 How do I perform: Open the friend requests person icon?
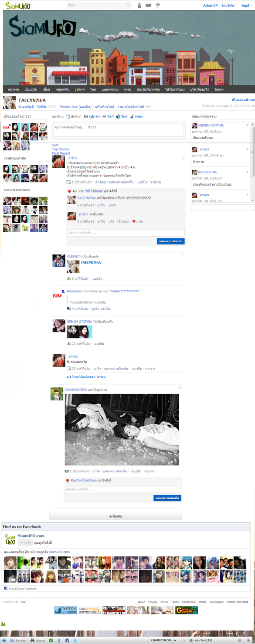[x=139, y=5]
